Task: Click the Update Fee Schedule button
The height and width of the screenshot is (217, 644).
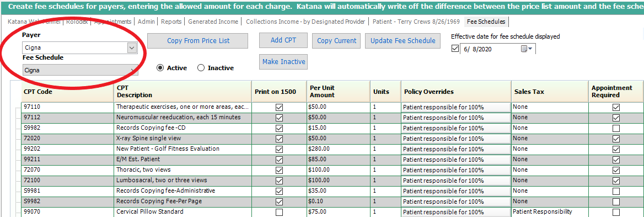Action: (402, 41)
